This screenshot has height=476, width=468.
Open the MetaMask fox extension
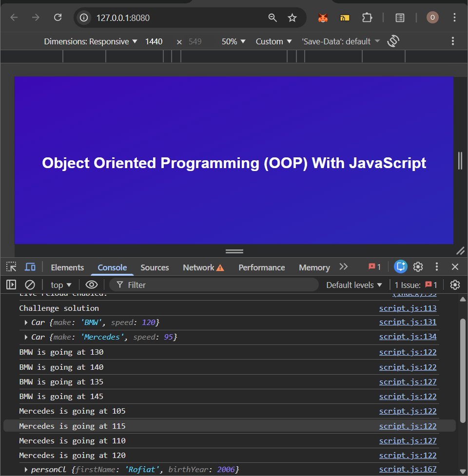323,18
